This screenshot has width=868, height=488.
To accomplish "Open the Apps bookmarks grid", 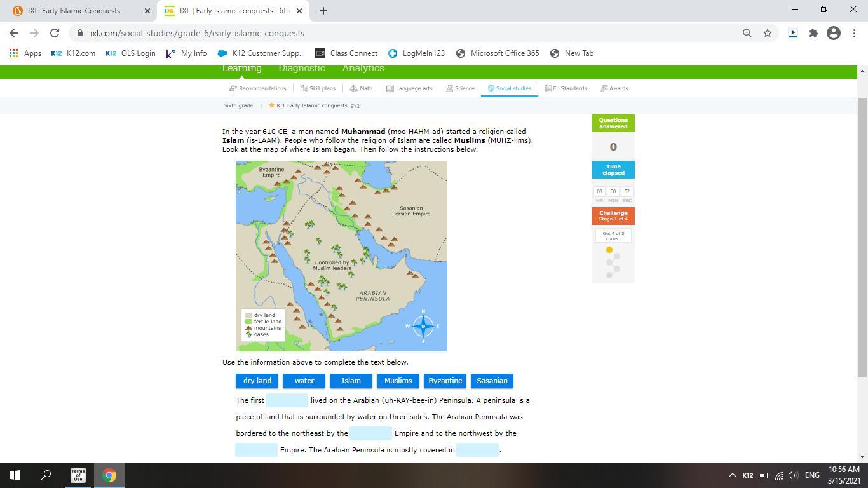I will pos(25,53).
